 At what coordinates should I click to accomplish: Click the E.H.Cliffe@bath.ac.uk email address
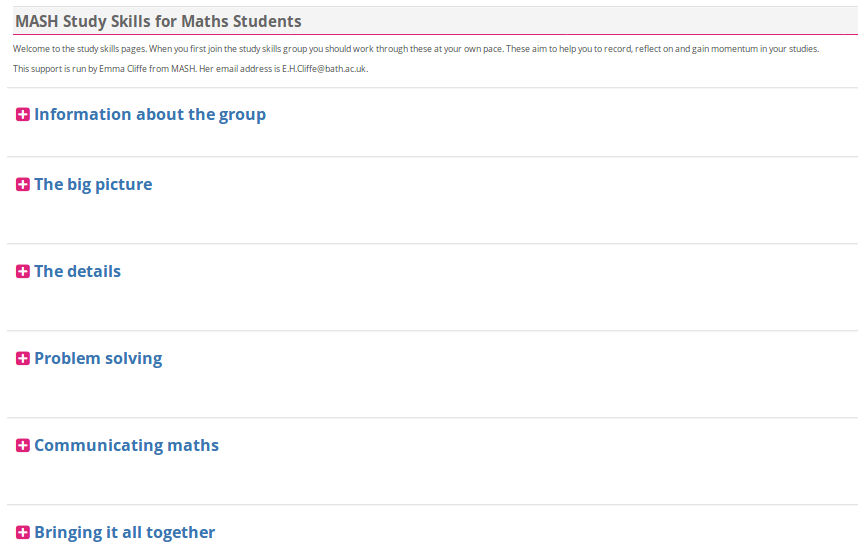pos(325,69)
